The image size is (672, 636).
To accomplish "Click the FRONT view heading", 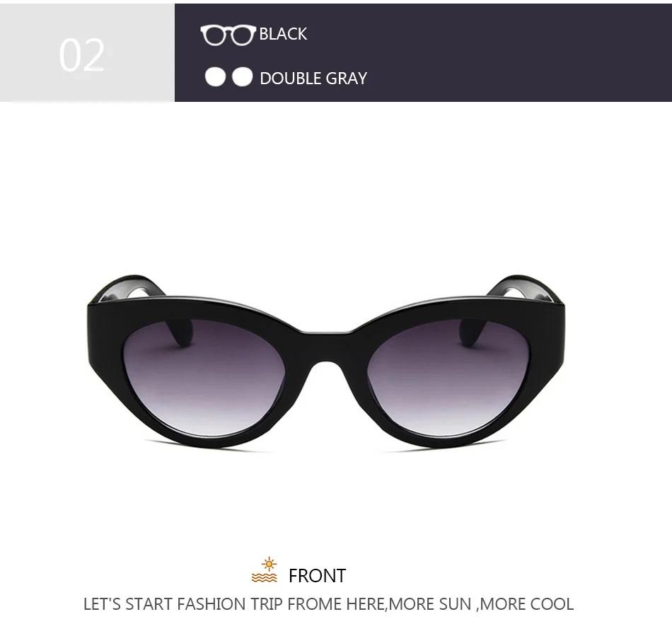I will point(317,576).
